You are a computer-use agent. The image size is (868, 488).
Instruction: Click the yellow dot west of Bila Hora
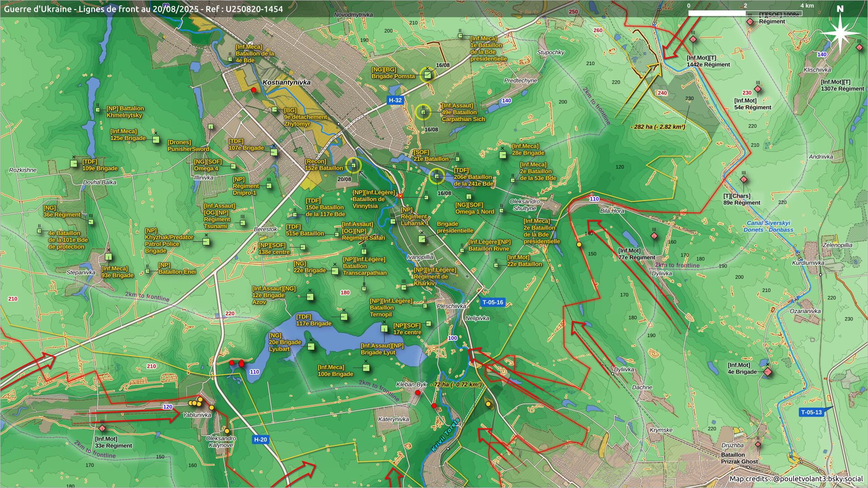[579, 244]
